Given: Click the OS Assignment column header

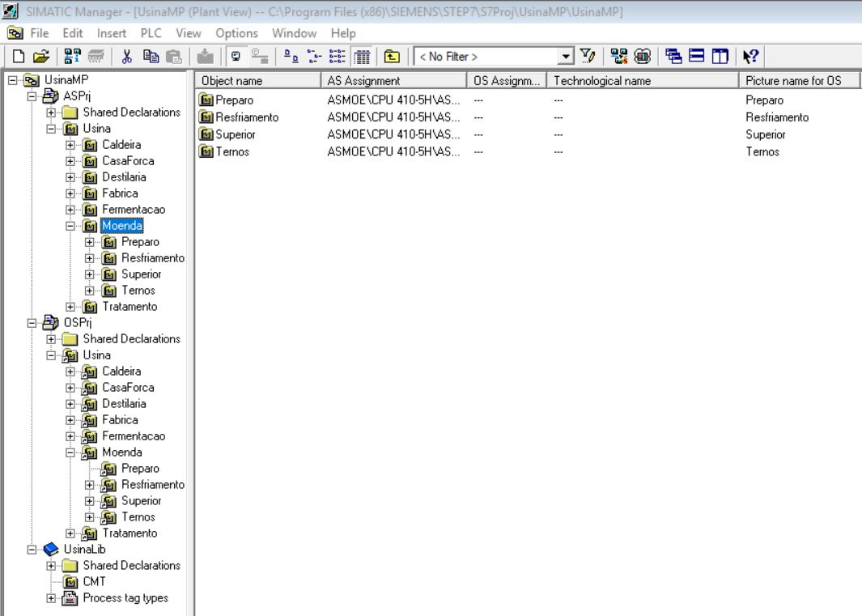Looking at the screenshot, I should click(x=507, y=80).
